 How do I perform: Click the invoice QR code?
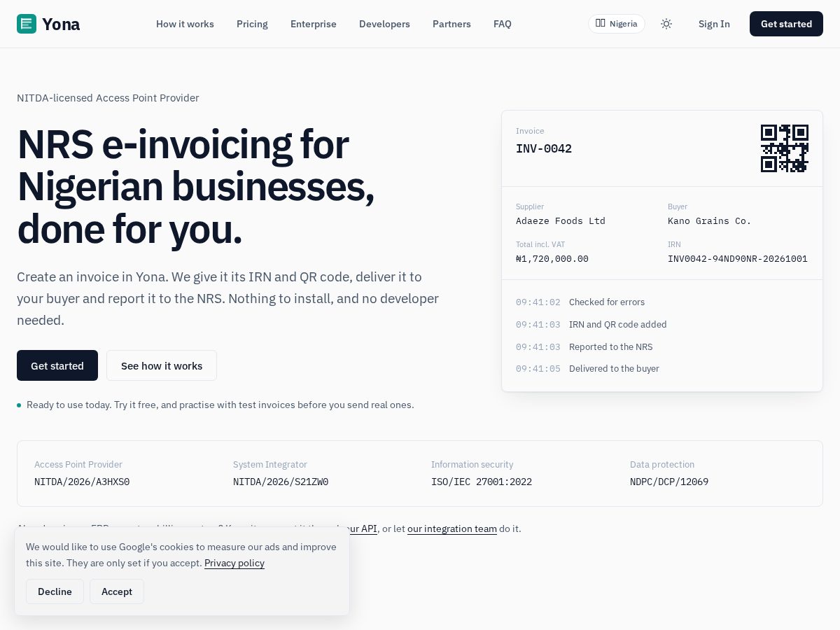[785, 148]
